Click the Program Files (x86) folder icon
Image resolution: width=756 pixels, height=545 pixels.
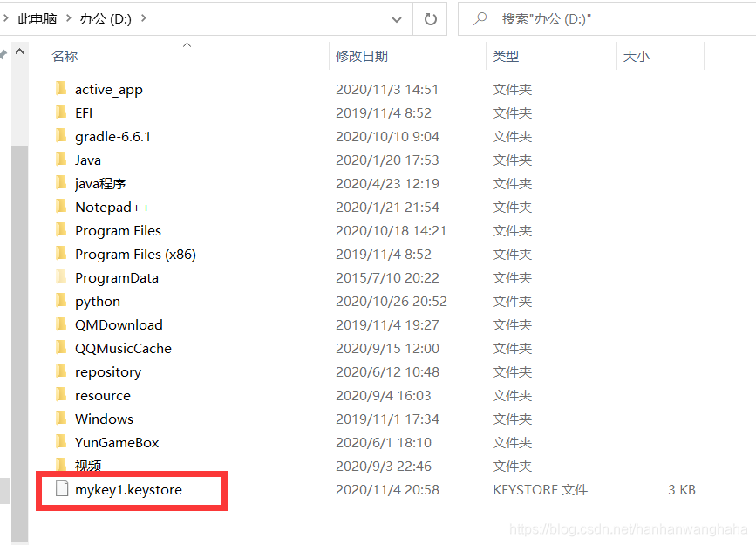click(x=61, y=254)
